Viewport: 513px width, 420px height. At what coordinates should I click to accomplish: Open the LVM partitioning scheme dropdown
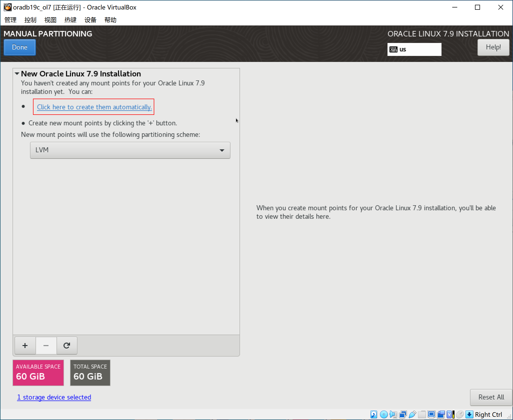coord(130,150)
